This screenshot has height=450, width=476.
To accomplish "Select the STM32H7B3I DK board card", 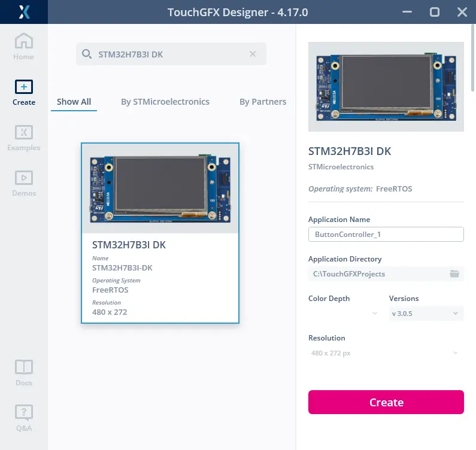I will [160, 233].
